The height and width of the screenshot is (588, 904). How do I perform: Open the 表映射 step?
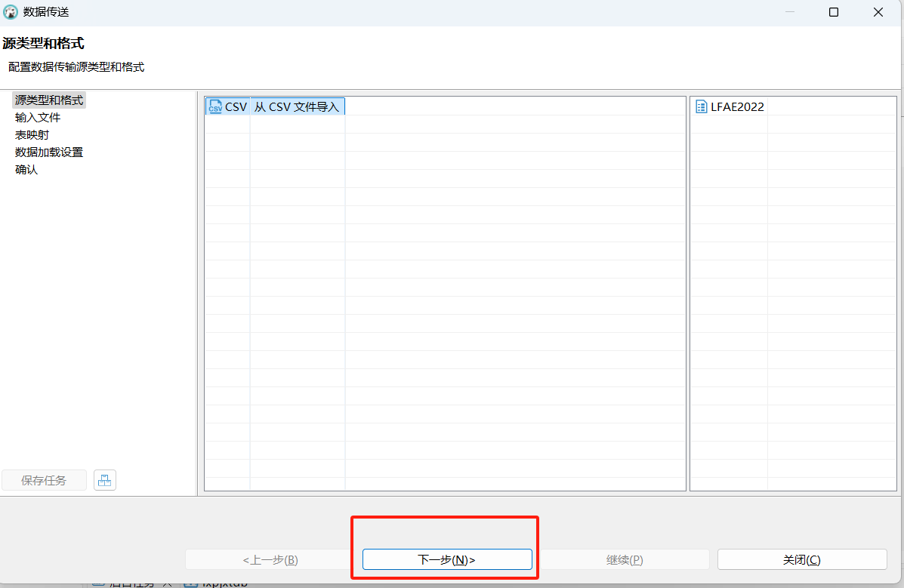[x=32, y=135]
